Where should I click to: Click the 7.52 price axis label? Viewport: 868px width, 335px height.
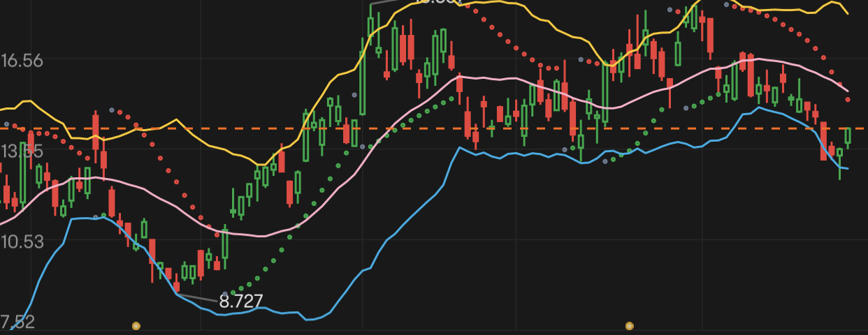coord(17,322)
